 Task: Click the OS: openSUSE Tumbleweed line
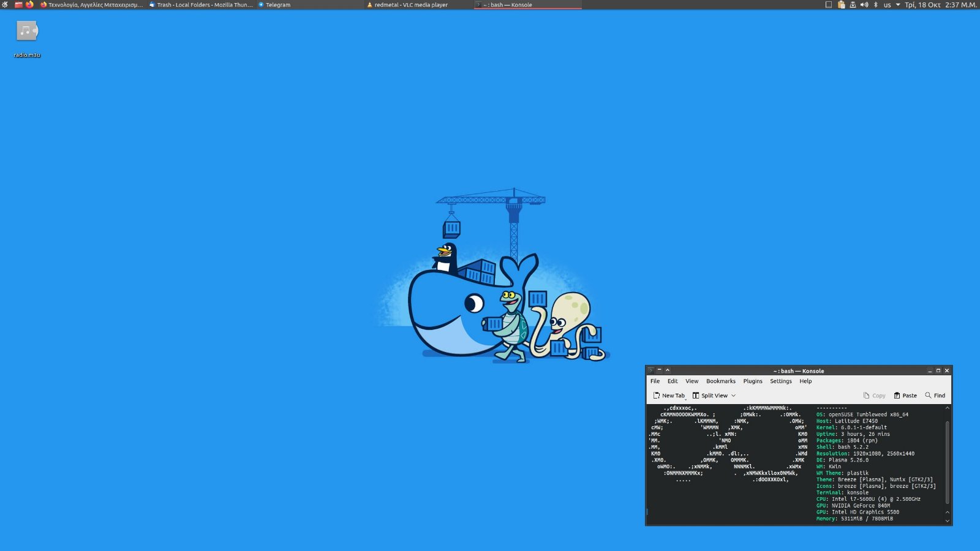[862, 414]
